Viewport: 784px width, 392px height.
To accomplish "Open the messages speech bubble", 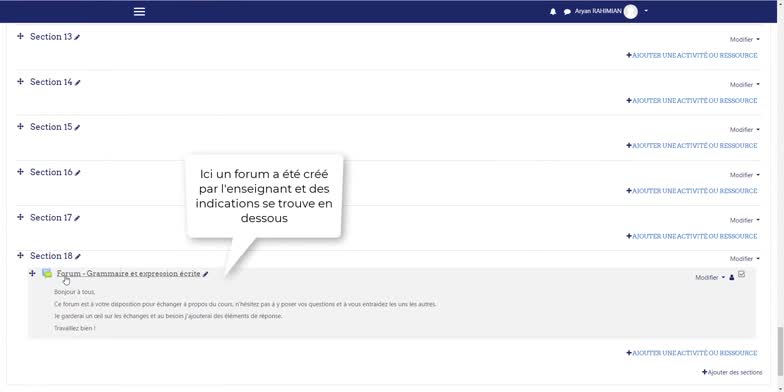I will click(567, 12).
